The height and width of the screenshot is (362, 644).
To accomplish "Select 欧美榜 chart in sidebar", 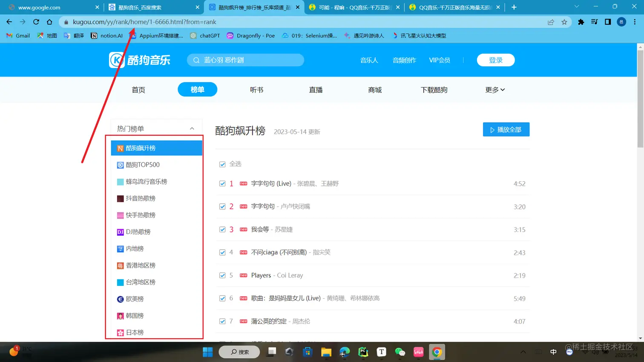I will pyautogui.click(x=156, y=299).
